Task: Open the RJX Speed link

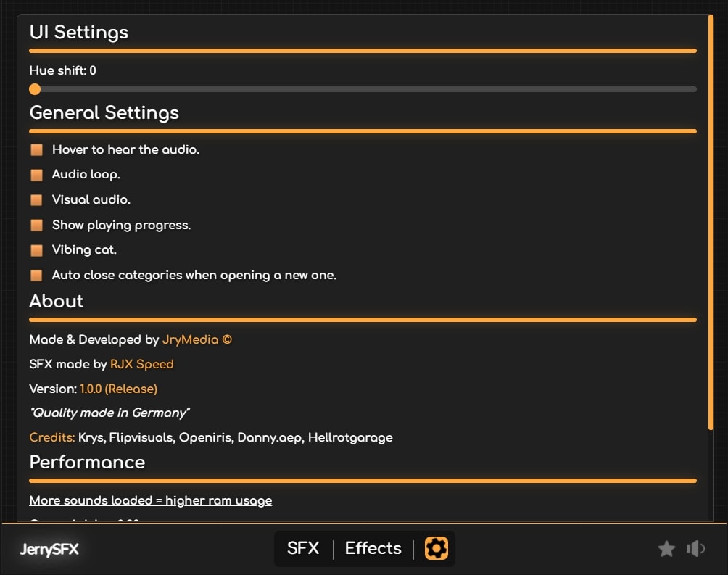Action: tap(142, 364)
